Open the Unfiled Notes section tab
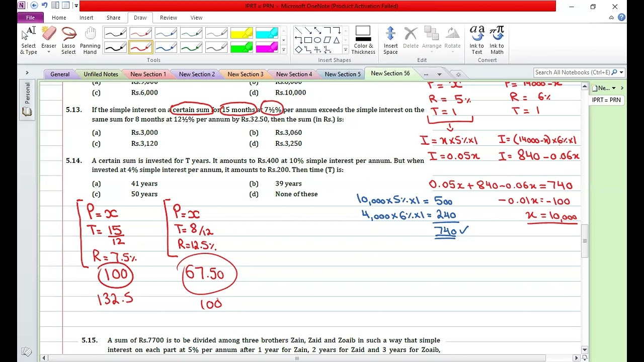 101,74
